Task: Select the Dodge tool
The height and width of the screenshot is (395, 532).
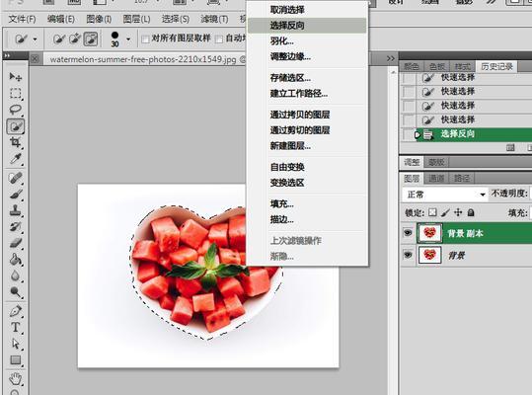Action: click(15, 292)
